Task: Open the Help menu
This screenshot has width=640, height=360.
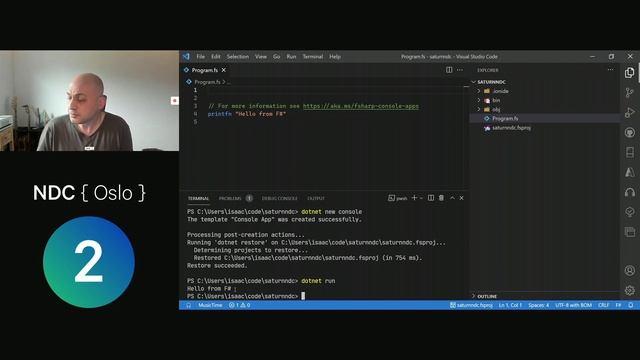Action: [335, 57]
